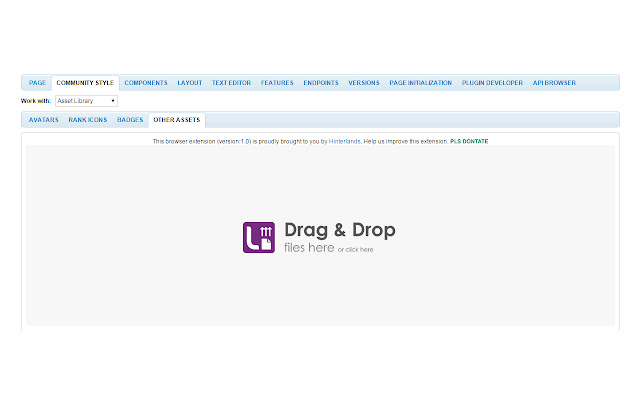Select the Community Style tab
640x400 pixels.
tap(85, 83)
